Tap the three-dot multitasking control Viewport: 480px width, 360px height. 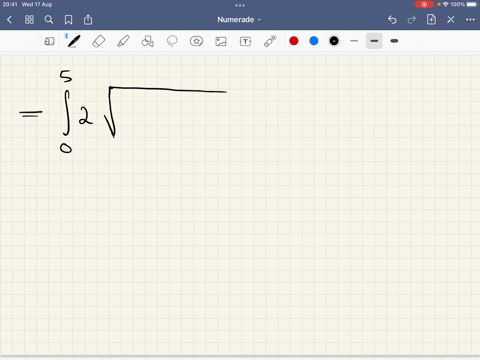point(240,5)
